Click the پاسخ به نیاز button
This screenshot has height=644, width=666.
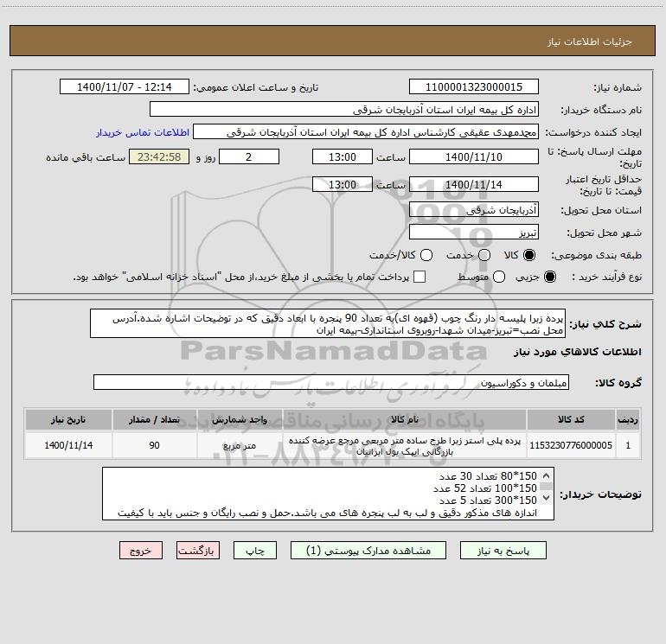[503, 551]
